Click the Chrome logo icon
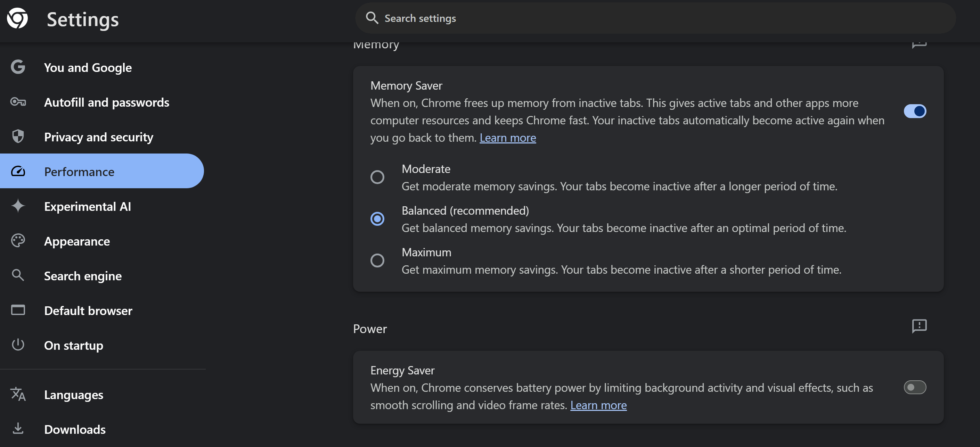Viewport: 980px width, 447px height. (x=17, y=18)
